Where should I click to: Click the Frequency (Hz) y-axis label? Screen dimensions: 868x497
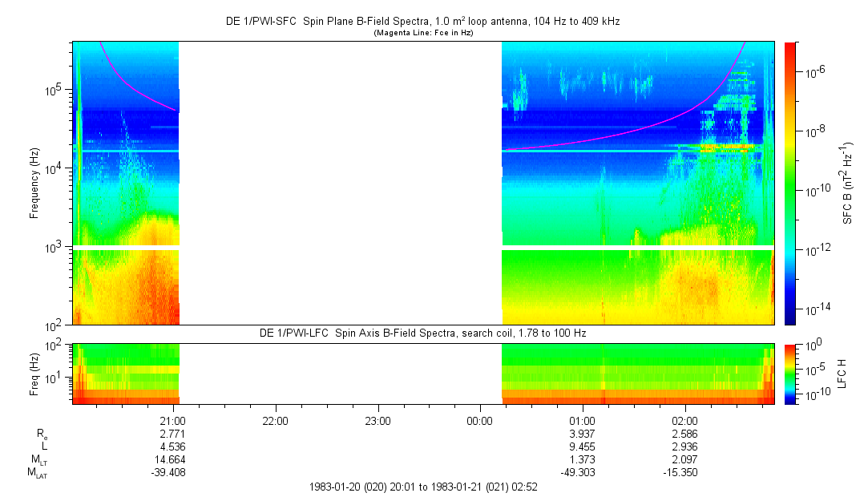point(34,183)
